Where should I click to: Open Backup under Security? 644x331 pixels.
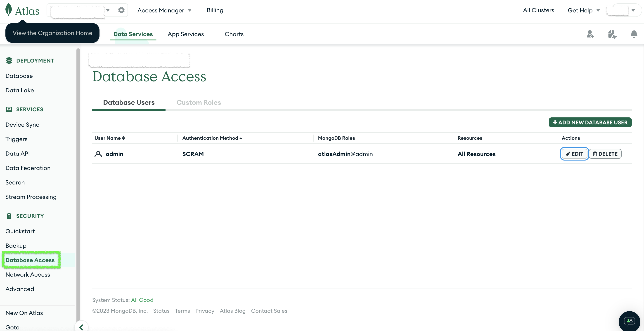(16, 246)
